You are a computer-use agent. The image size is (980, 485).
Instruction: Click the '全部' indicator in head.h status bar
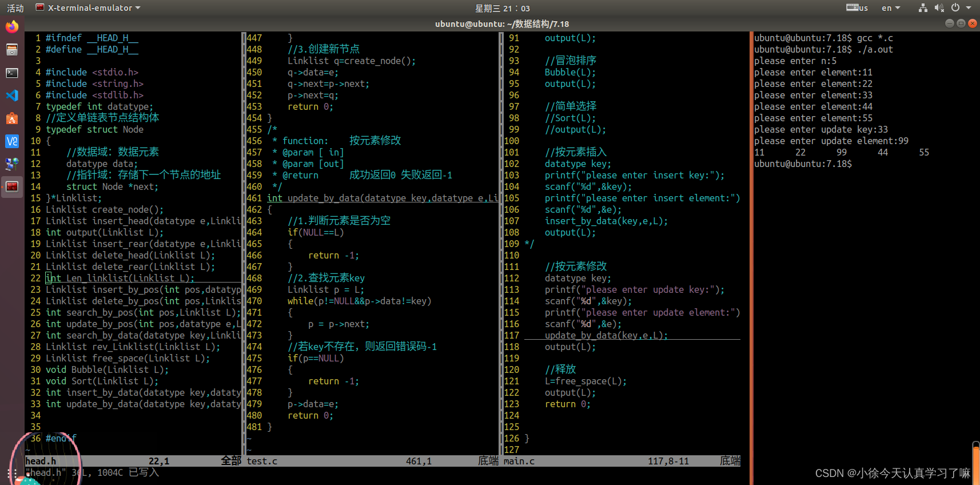coord(231,461)
